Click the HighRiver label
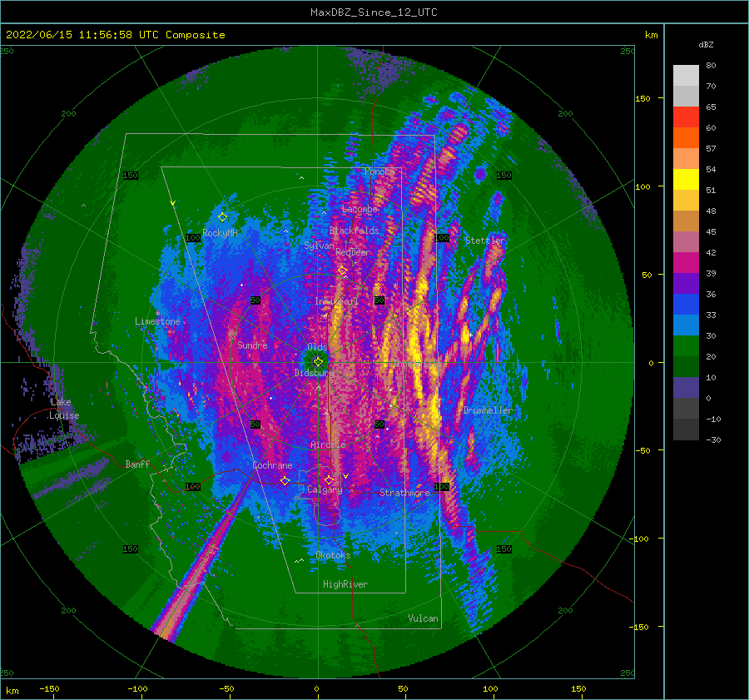The width and height of the screenshot is (749, 700). coord(345,584)
